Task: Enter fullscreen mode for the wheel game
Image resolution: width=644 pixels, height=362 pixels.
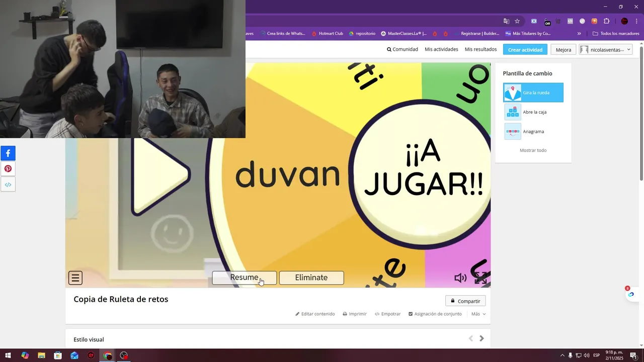Action: tap(481, 278)
